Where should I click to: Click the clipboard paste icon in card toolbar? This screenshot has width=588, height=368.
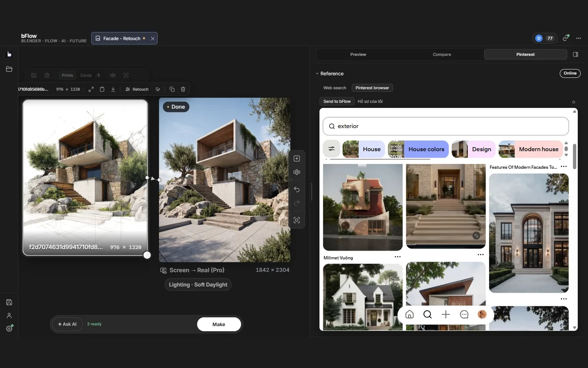pyautogui.click(x=102, y=89)
